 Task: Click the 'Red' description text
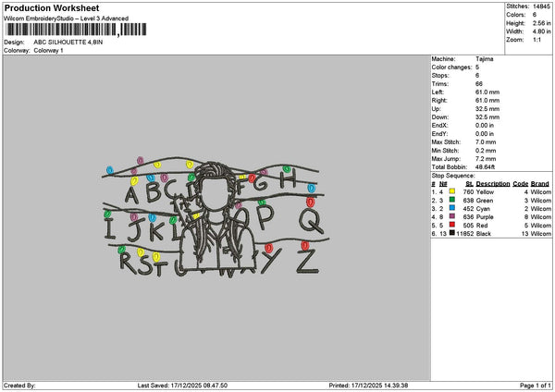[482, 226]
